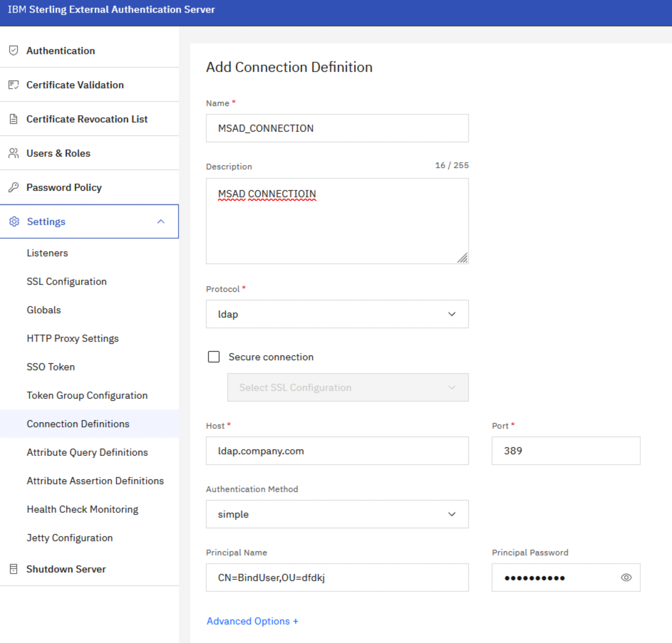672x643 pixels.
Task: Show the Principal Password with eye icon
Action: tap(626, 577)
